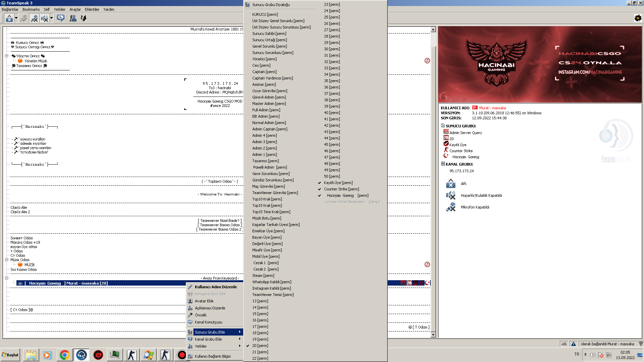This screenshot has width=644, height=362.
Task: Expand the Sunucu Grubu Ekle submenu
Action: tap(215, 332)
